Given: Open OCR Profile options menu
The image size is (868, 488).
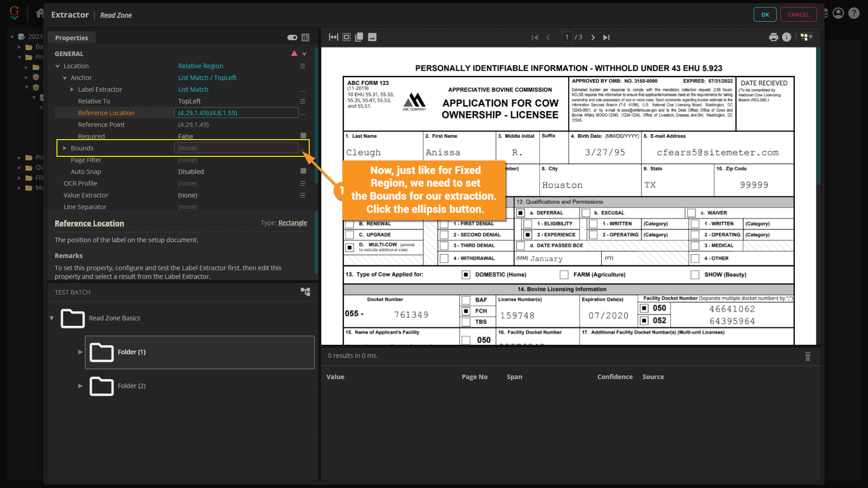Looking at the screenshot, I should 302,183.
